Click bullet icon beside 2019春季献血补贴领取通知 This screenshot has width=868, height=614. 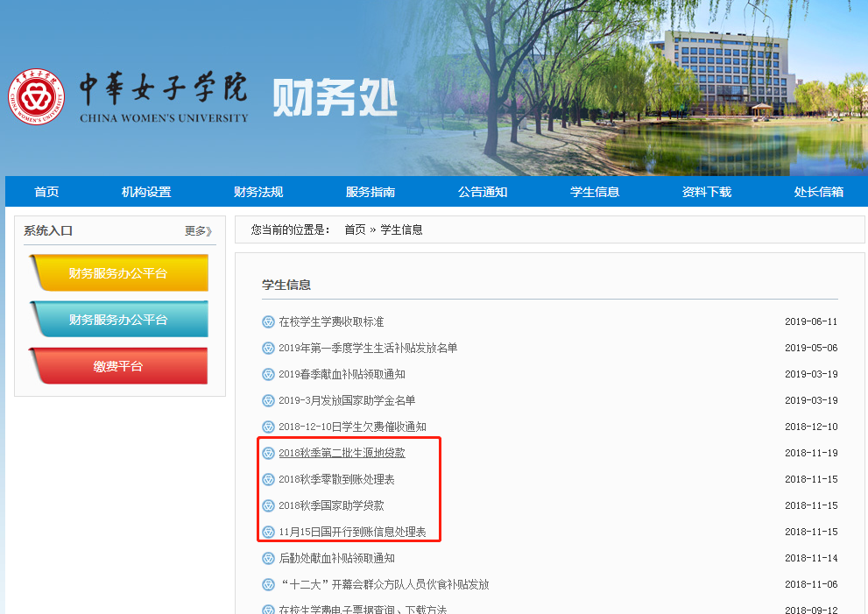[268, 374]
